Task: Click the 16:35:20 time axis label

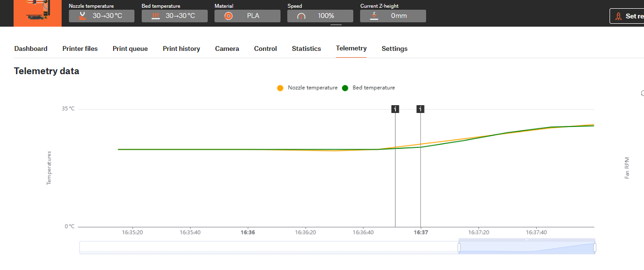Action: (x=132, y=233)
